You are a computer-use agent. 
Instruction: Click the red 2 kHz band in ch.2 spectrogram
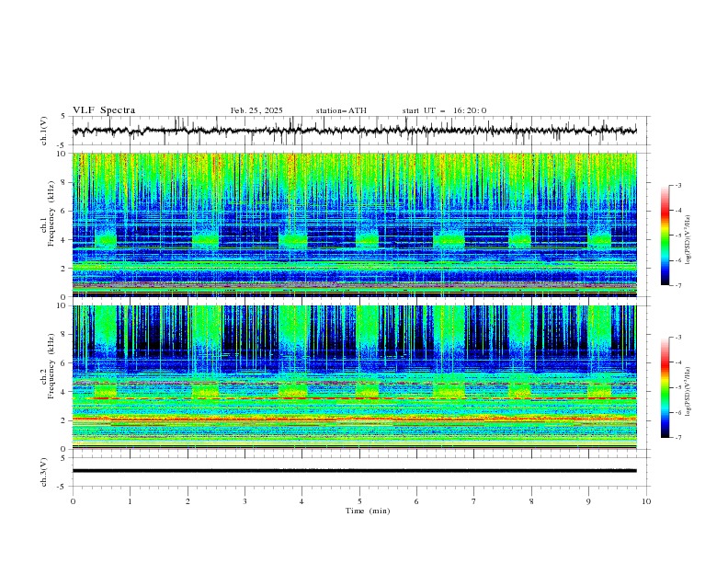354,419
